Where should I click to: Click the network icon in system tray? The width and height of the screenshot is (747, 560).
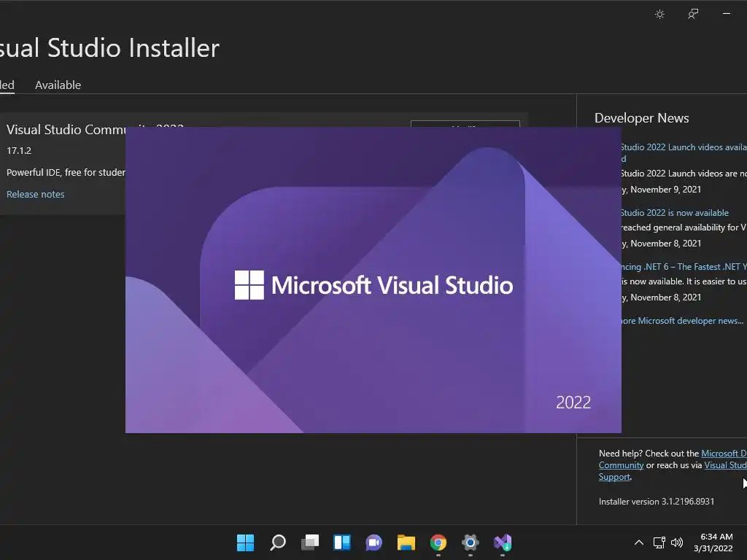[659, 542]
